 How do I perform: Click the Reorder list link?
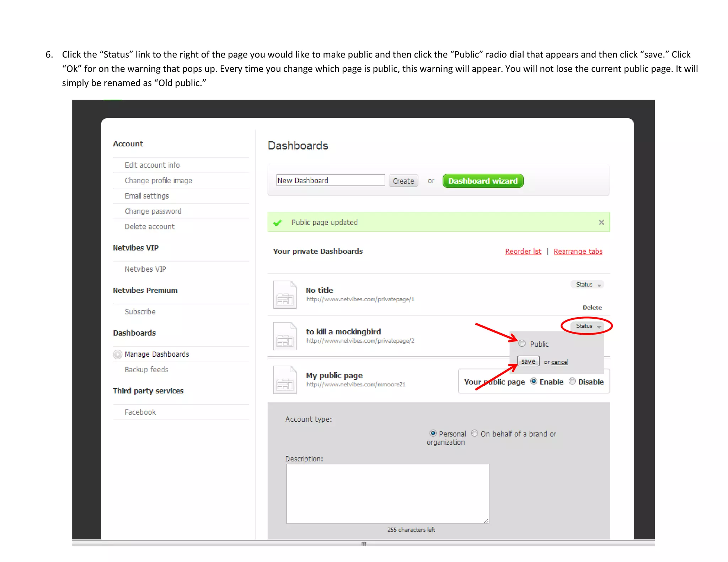(x=523, y=252)
